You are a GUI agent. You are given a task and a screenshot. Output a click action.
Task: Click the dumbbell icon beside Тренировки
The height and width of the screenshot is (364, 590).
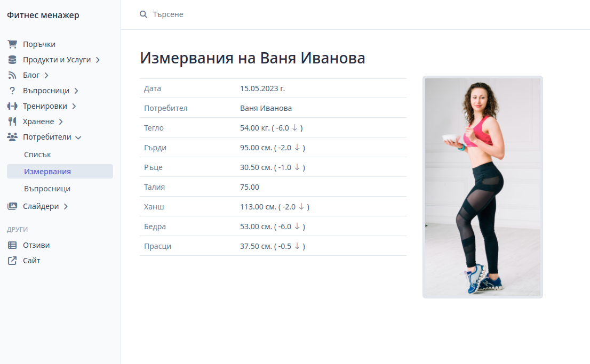pos(12,106)
